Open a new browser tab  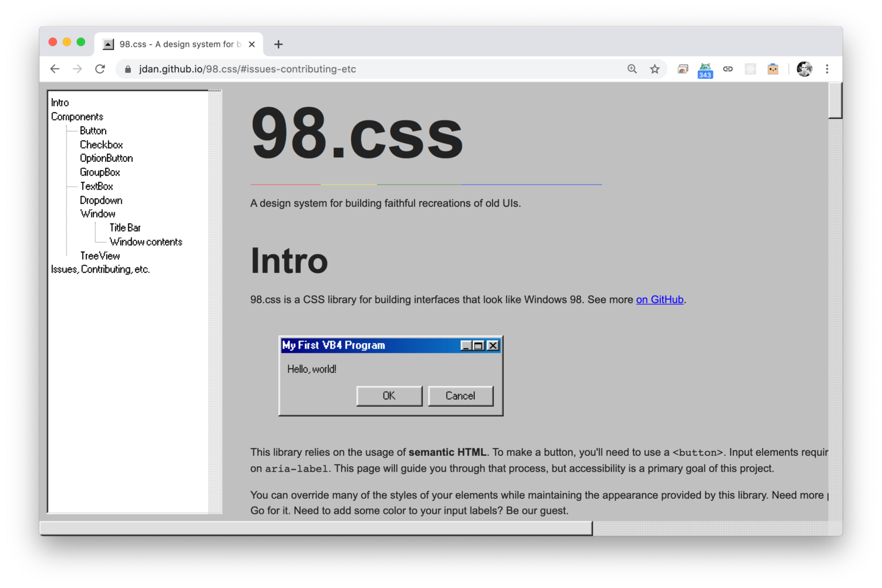[278, 44]
